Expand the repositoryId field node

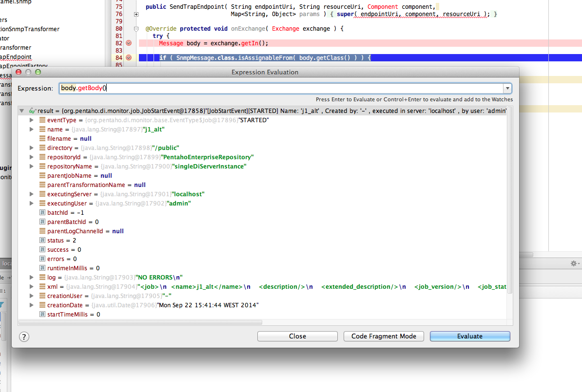point(32,157)
